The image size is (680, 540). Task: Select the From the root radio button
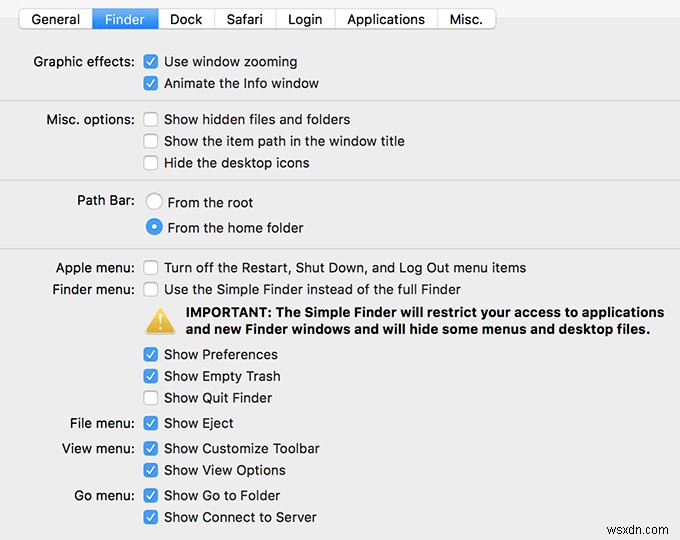coord(154,201)
